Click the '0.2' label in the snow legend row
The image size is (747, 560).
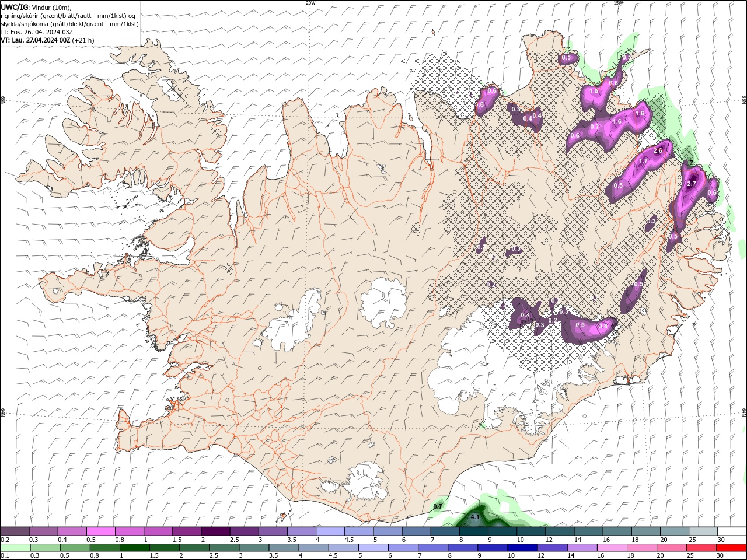pos(5,540)
